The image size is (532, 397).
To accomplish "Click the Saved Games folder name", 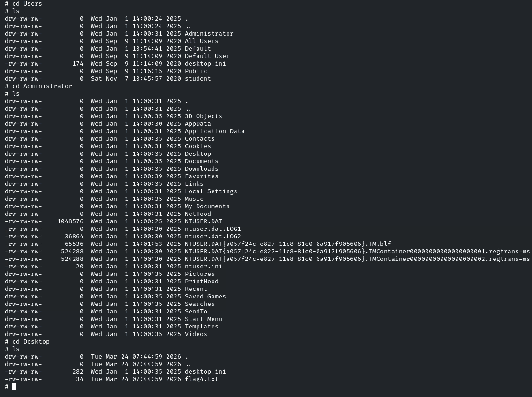I will click(205, 297).
